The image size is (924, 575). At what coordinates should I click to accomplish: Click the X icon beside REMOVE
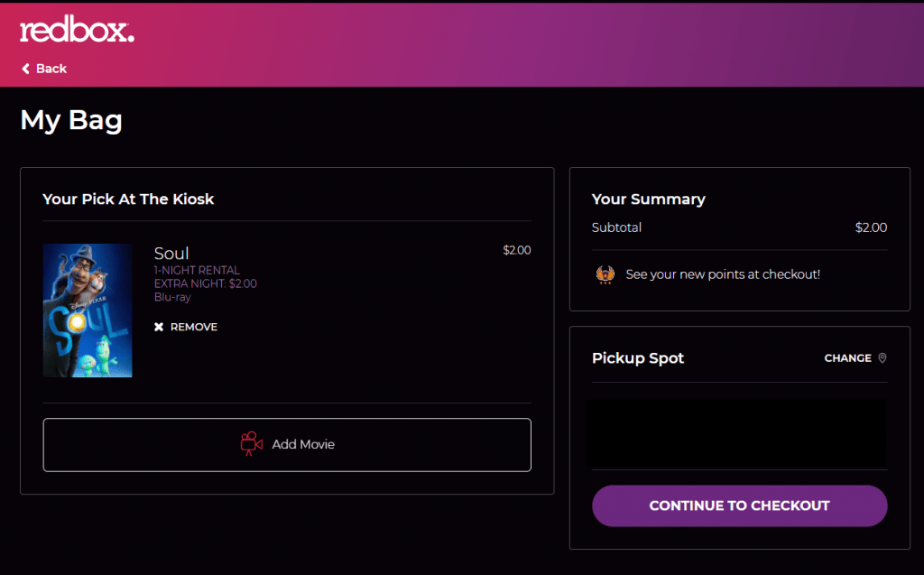159,327
